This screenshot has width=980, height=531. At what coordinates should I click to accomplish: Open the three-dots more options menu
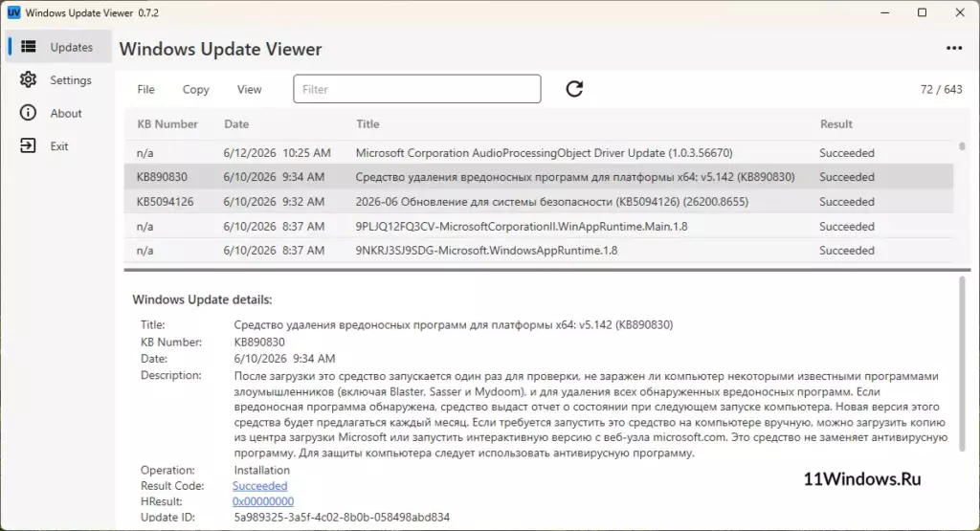point(954,48)
